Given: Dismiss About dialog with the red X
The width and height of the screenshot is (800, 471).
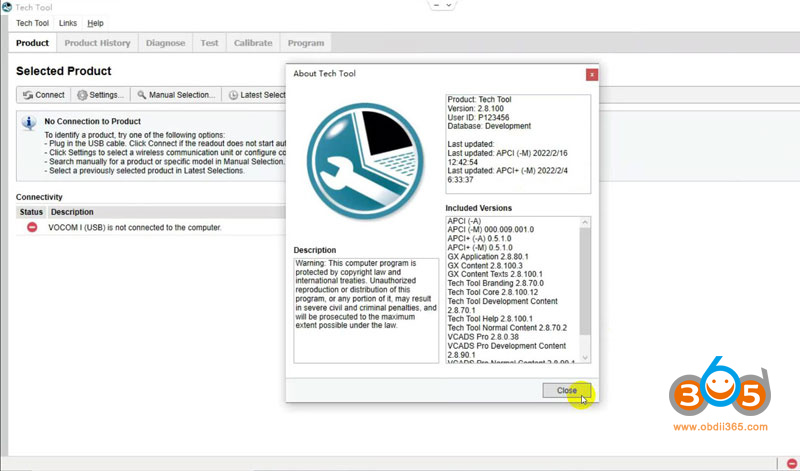Looking at the screenshot, I should (x=592, y=74).
